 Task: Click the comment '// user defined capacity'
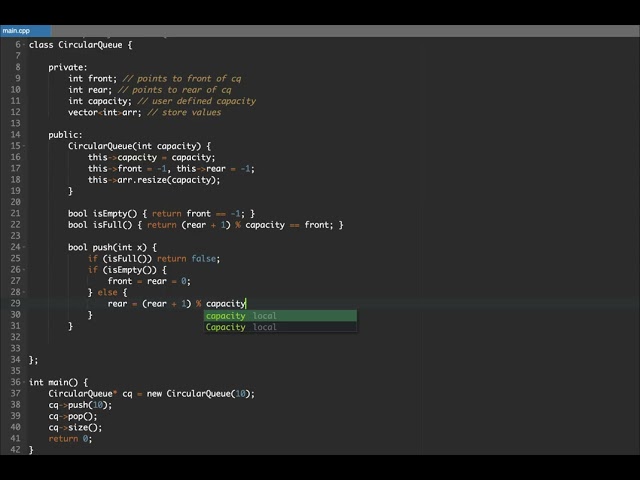[197, 101]
